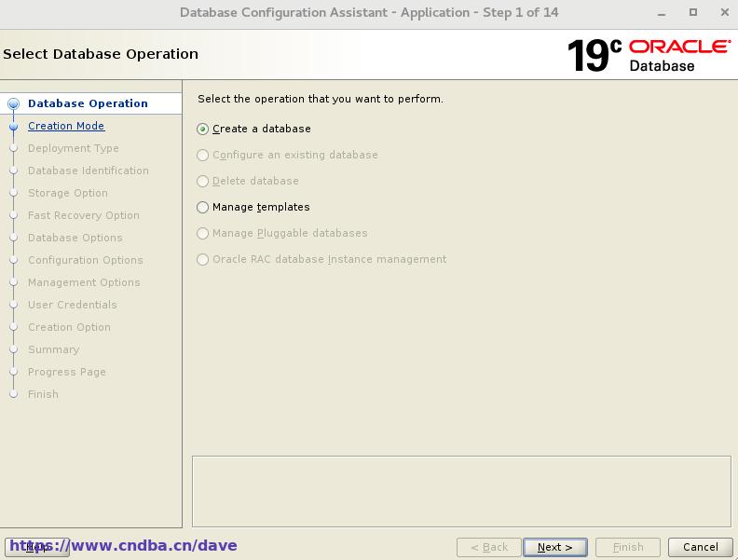Click the Configuration Options step
The height and width of the screenshot is (560, 738).
85,260
